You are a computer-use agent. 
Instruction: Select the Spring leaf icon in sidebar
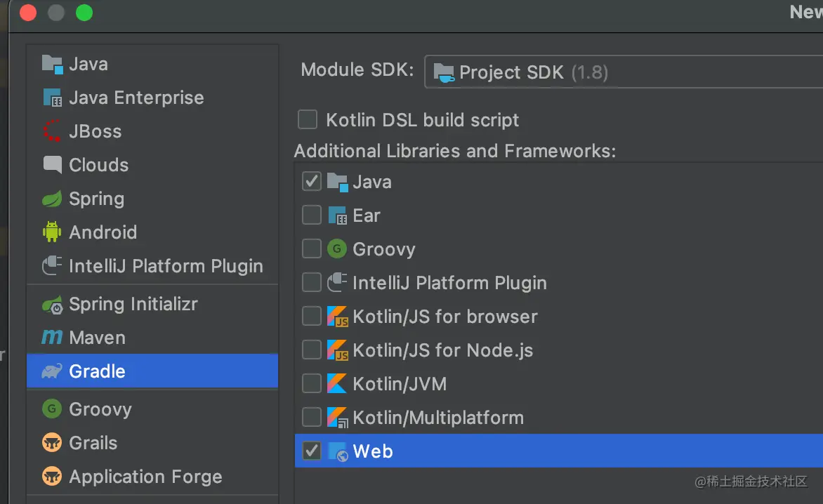pos(52,199)
